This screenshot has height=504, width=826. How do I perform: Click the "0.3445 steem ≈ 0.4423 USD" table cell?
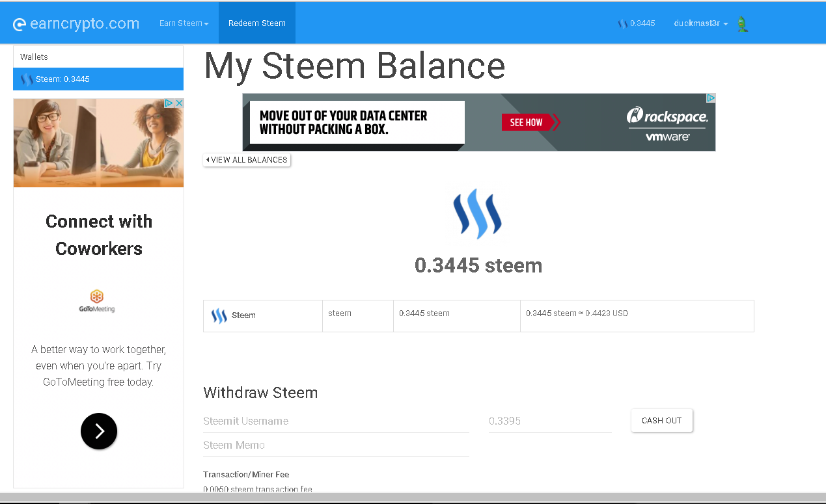coord(637,316)
